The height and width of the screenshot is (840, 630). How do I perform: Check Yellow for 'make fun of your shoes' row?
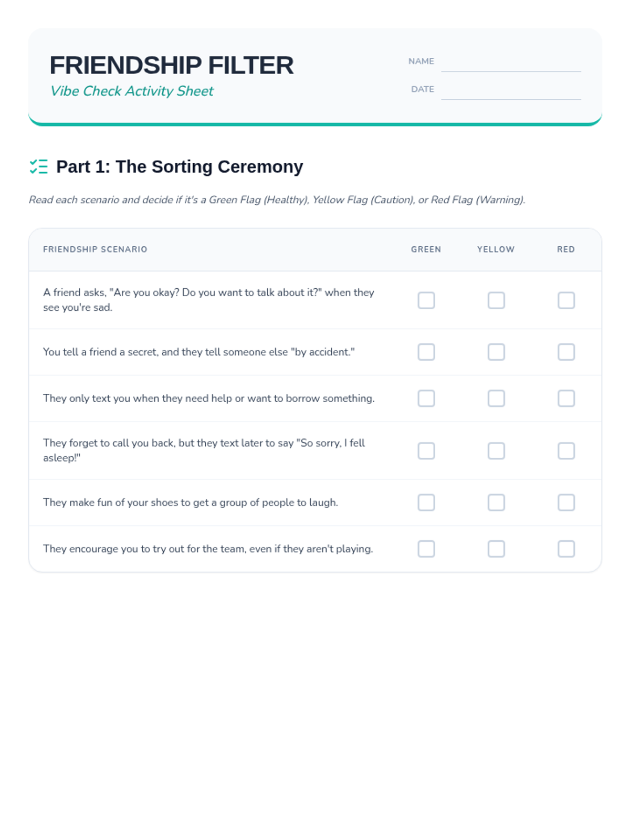[496, 502]
